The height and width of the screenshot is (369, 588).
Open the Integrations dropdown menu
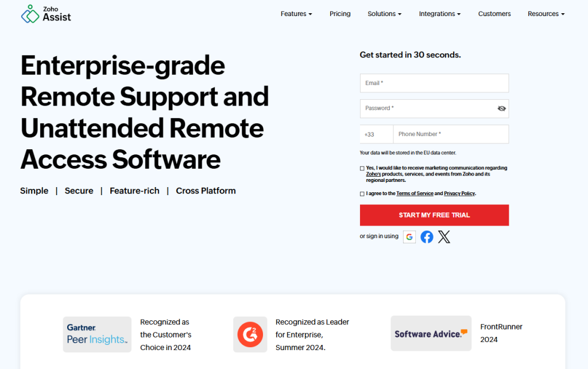(439, 14)
